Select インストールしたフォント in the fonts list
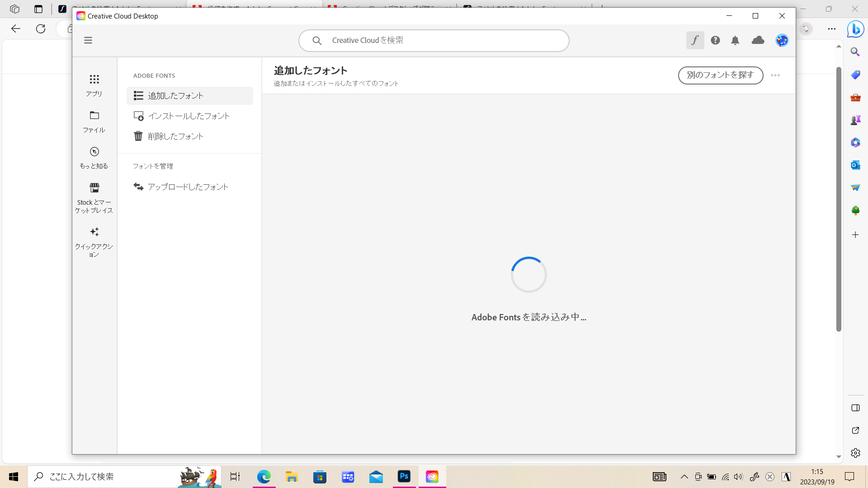This screenshot has width=868, height=488. pos(189,116)
